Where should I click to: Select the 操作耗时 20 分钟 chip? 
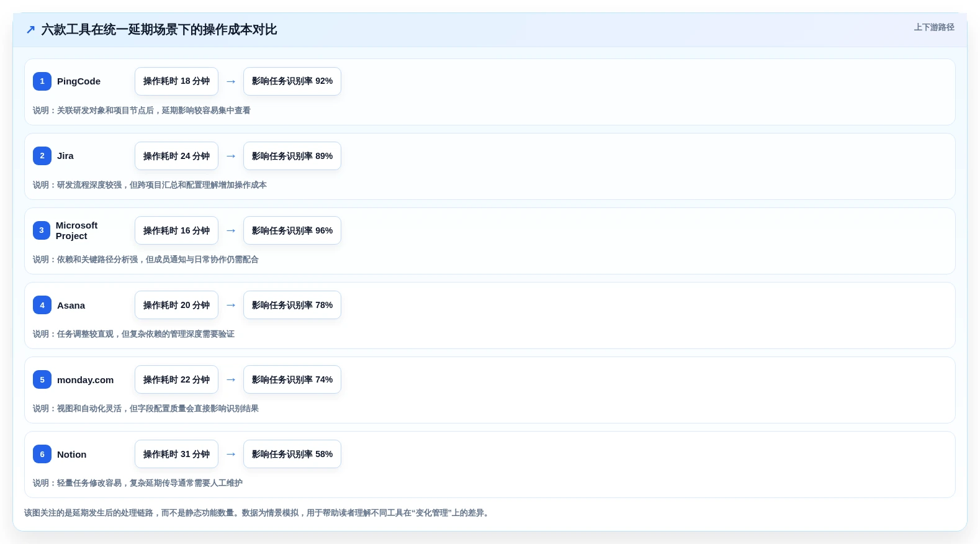176,305
